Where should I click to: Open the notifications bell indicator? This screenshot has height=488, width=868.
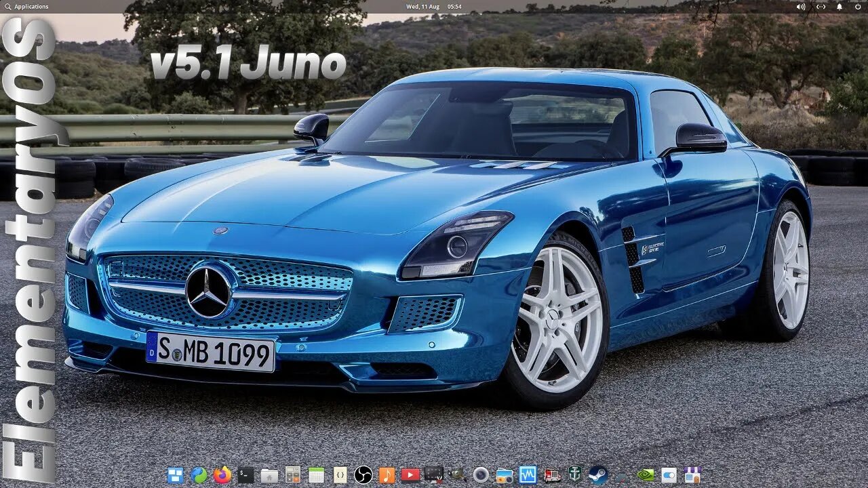click(840, 6)
